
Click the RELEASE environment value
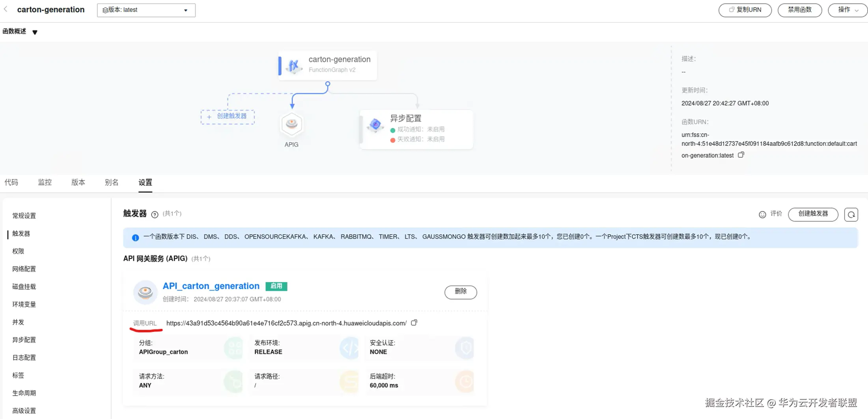(268, 352)
